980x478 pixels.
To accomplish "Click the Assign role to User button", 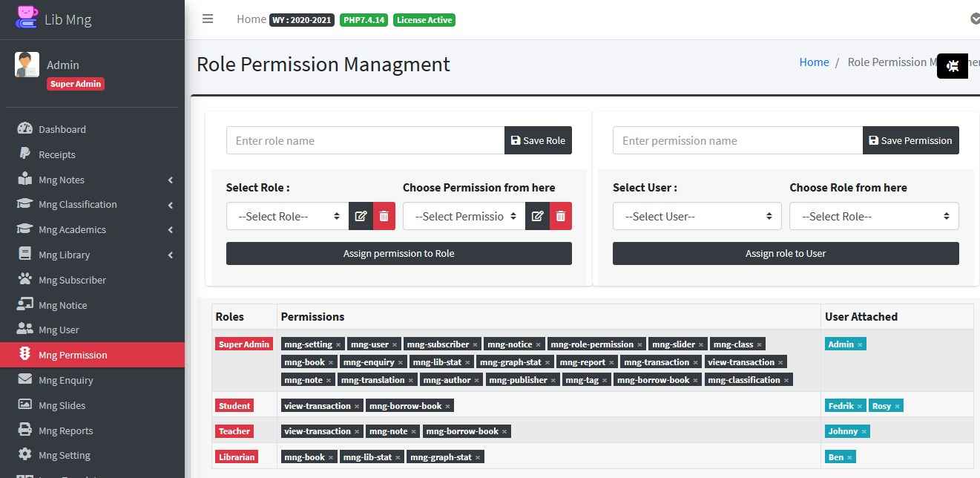I will point(785,253).
